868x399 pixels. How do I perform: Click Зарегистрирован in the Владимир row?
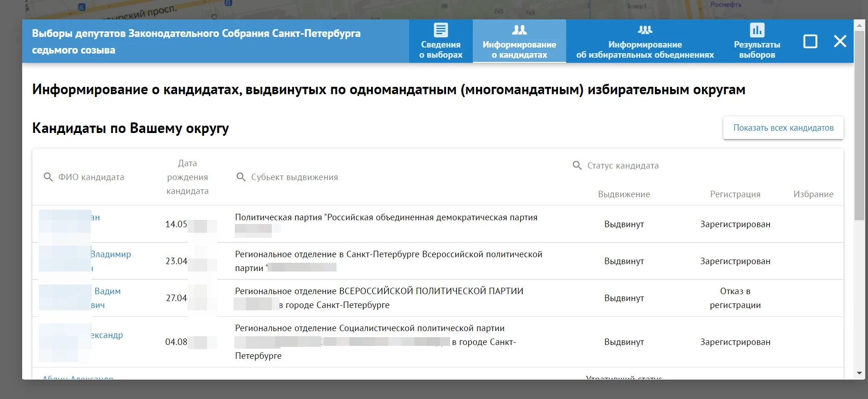[735, 261]
